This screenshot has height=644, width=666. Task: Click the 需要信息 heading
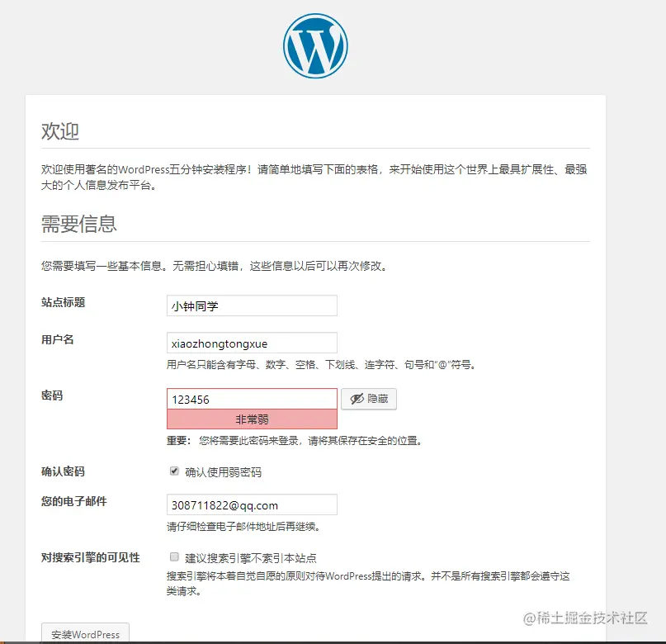pos(79,224)
